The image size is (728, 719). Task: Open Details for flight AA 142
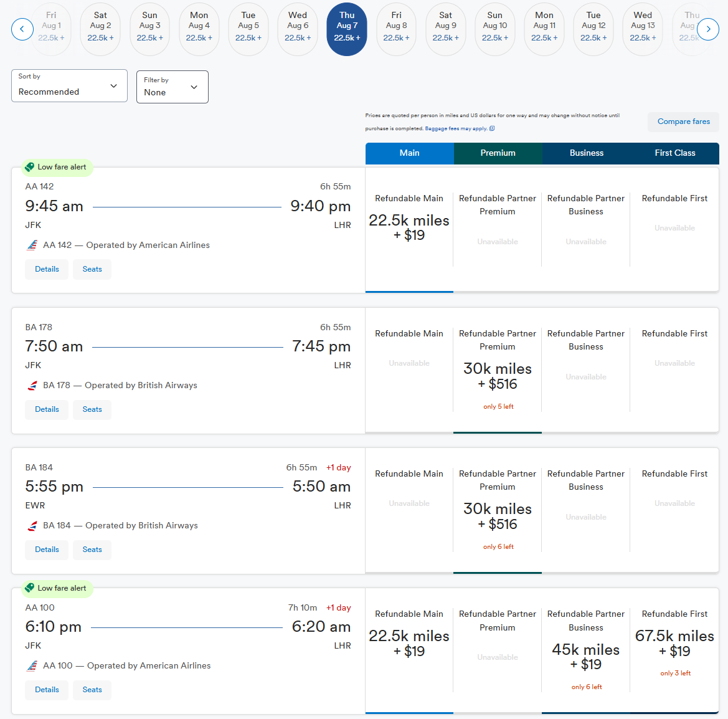pyautogui.click(x=47, y=269)
